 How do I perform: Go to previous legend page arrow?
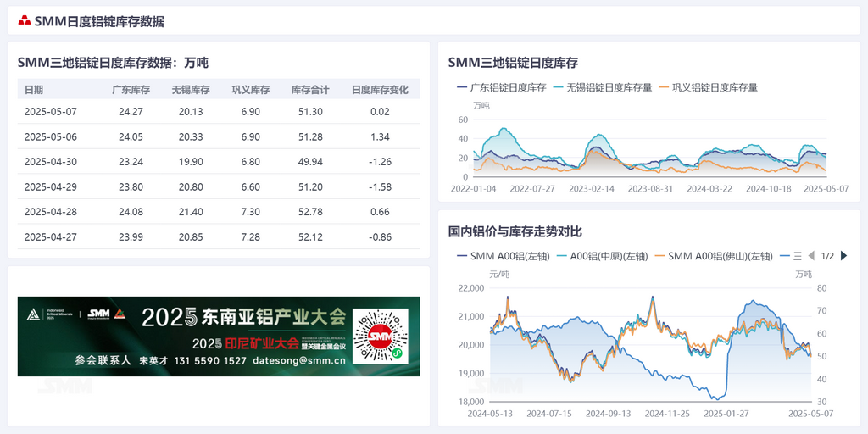(x=811, y=256)
